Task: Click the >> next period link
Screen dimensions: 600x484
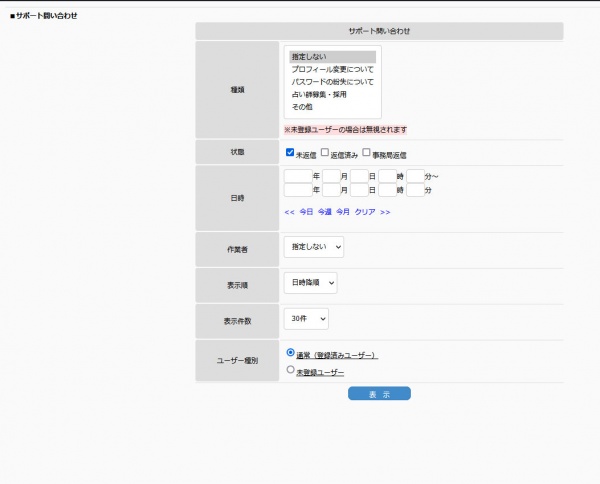Action: (385, 212)
